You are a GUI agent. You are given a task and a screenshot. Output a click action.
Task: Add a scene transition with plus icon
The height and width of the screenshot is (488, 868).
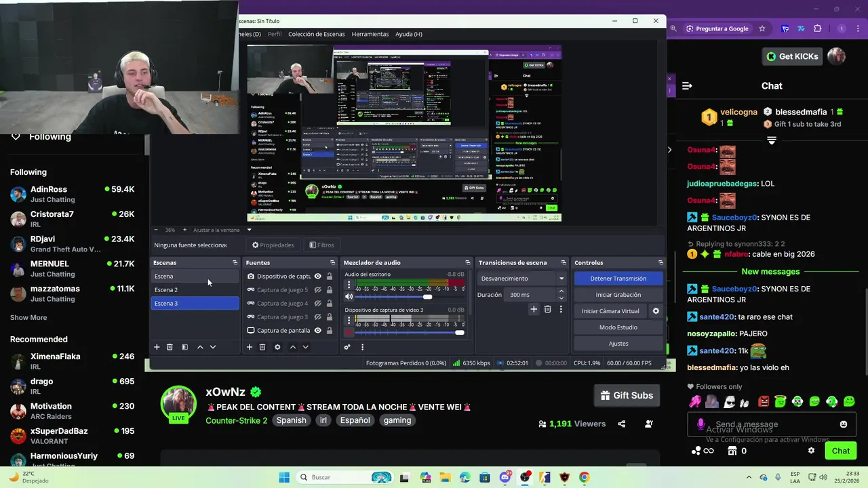pyautogui.click(x=534, y=309)
